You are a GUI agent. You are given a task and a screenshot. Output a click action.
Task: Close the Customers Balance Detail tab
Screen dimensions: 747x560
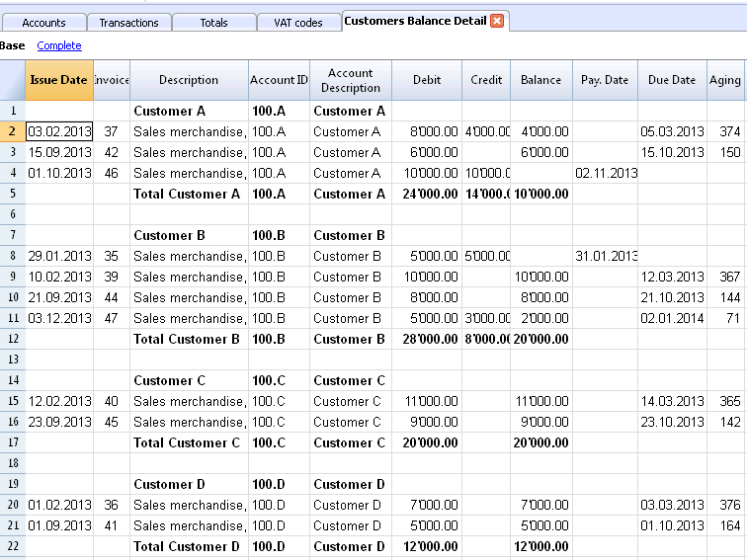[x=497, y=21]
